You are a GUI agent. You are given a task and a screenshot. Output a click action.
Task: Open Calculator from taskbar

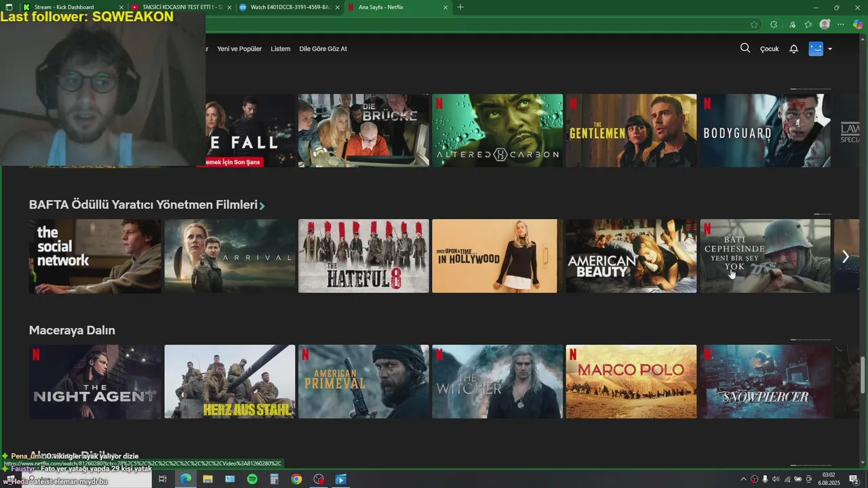[x=274, y=479]
